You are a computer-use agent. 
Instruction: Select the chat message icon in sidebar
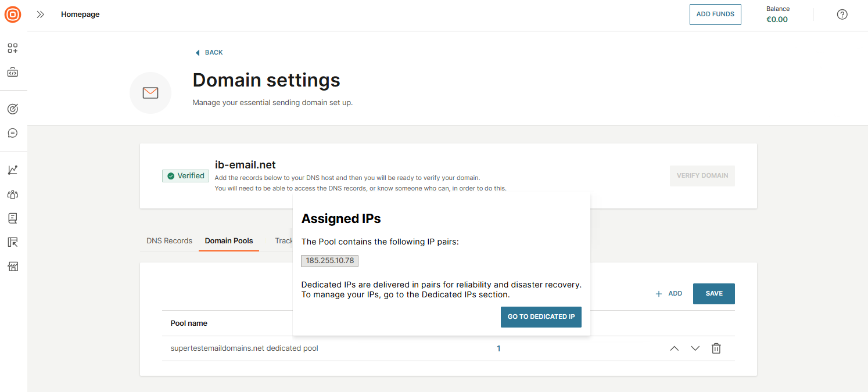pos(12,132)
